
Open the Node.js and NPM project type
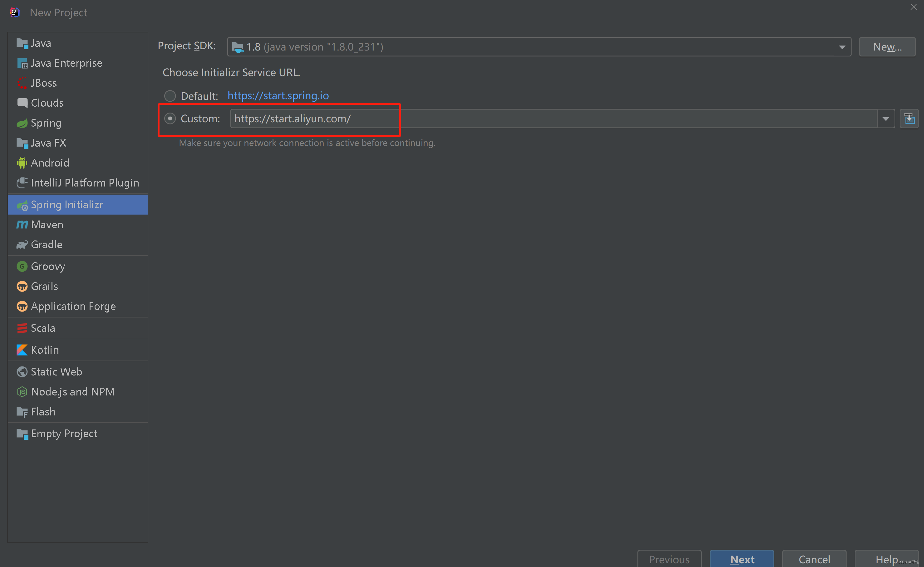pos(72,391)
